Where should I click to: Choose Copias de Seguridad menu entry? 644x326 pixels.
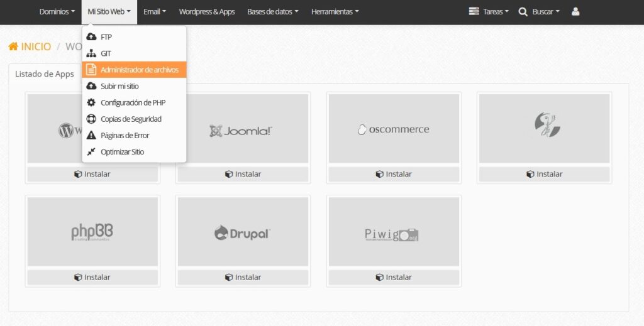coord(134,119)
